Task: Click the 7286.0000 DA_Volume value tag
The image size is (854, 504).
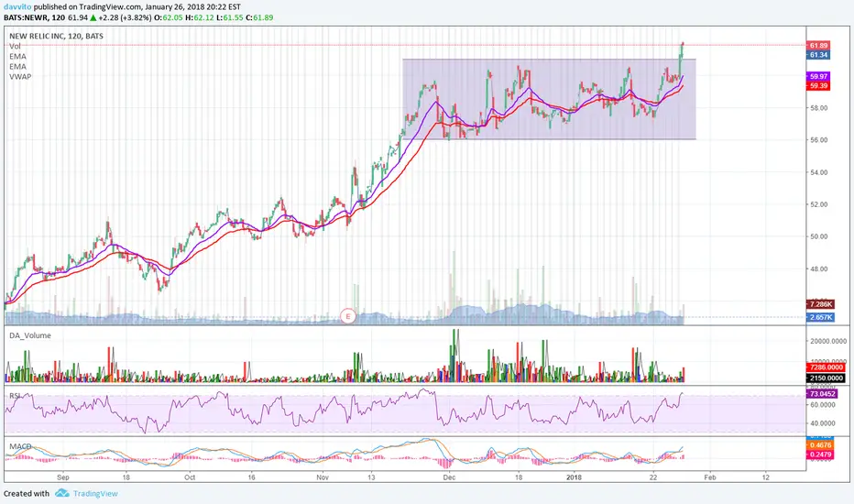Action: [x=826, y=367]
